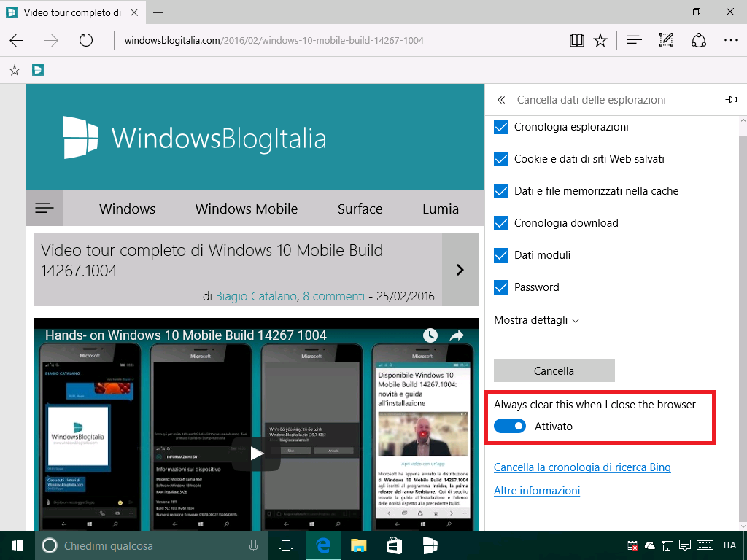Open the More actions ellipsis menu
Image resolution: width=747 pixels, height=560 pixels.
[730, 41]
